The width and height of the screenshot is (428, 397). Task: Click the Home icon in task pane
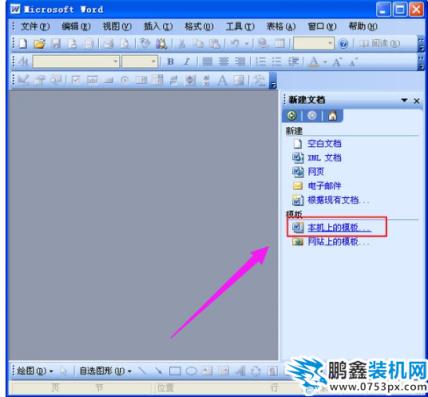coord(332,116)
